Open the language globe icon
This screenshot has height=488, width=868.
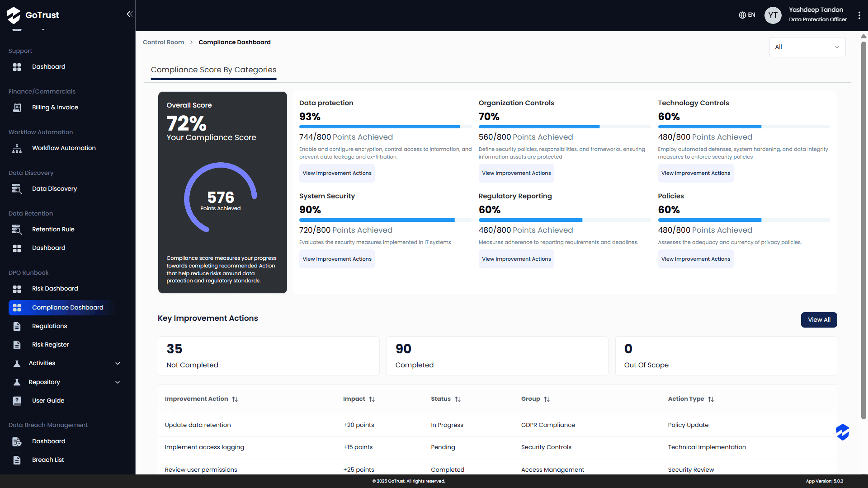(x=742, y=15)
